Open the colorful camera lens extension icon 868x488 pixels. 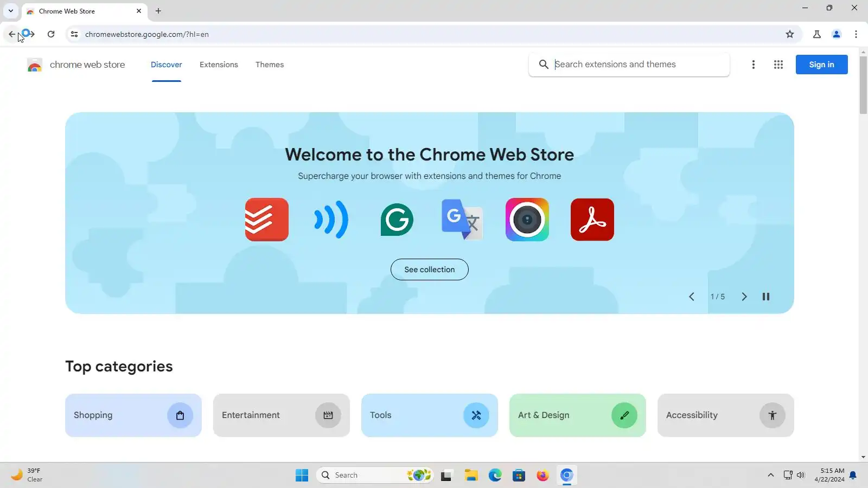pyautogui.click(x=527, y=220)
